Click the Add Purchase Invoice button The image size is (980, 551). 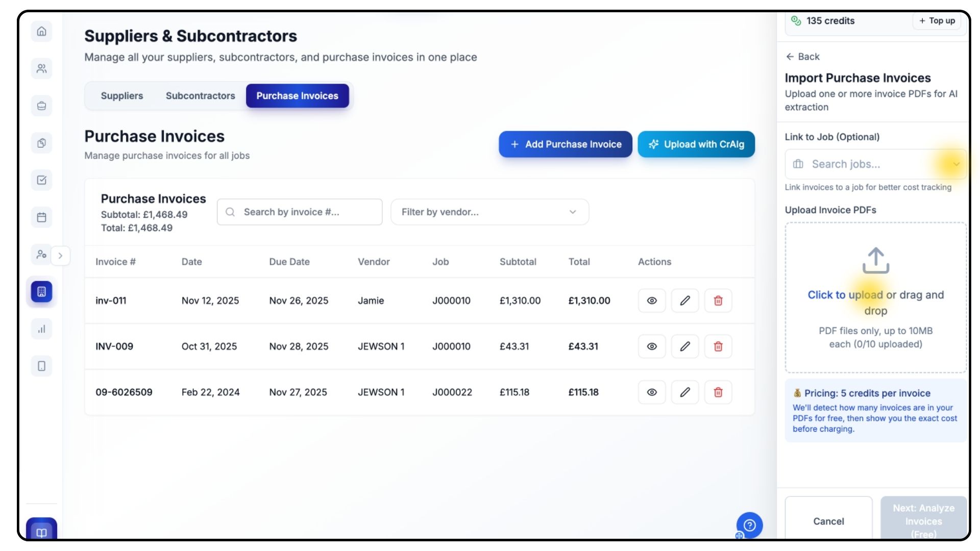[565, 144]
